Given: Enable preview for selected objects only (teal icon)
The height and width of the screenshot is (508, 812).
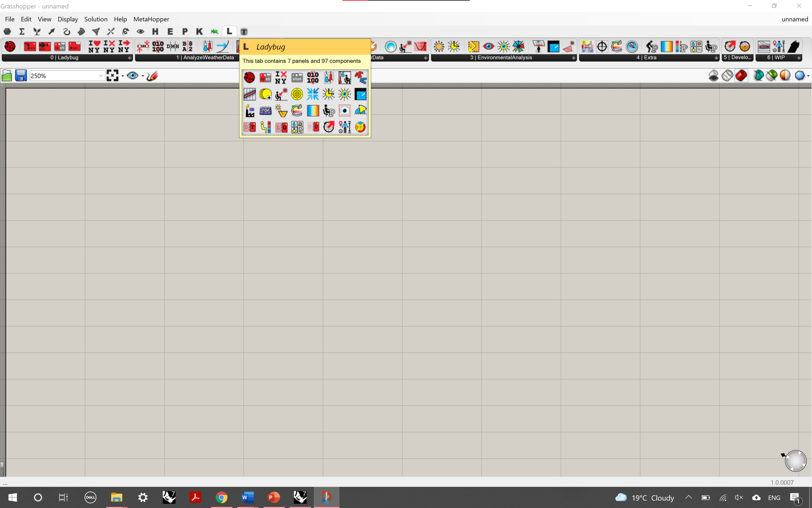Looking at the screenshot, I should pos(758,76).
